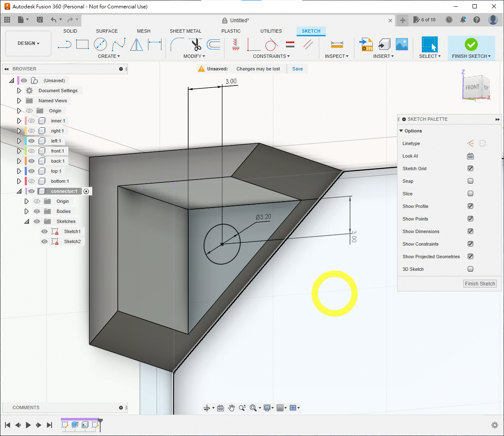Open the DESIGN workspace dropdown
Image resolution: width=504 pixels, height=436 pixels.
point(28,44)
